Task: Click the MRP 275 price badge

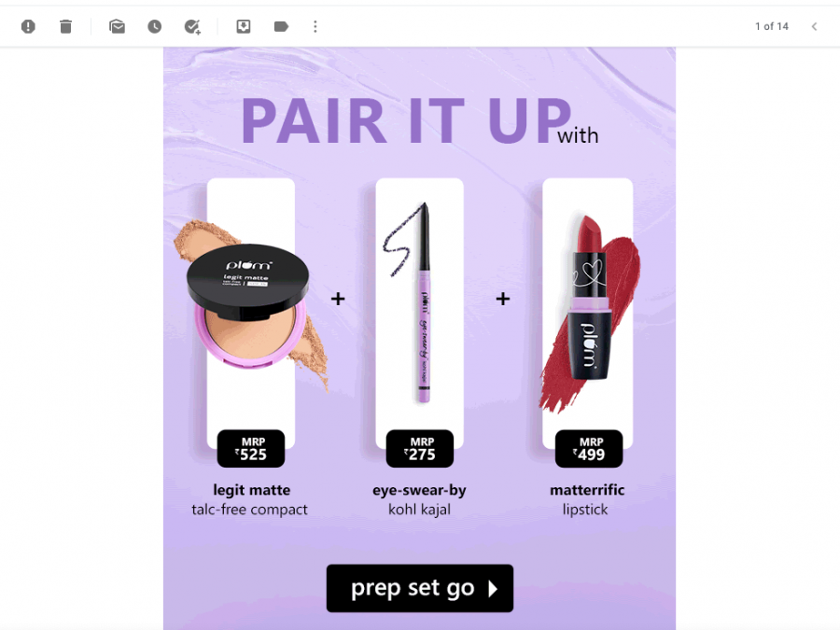Action: pyautogui.click(x=419, y=448)
